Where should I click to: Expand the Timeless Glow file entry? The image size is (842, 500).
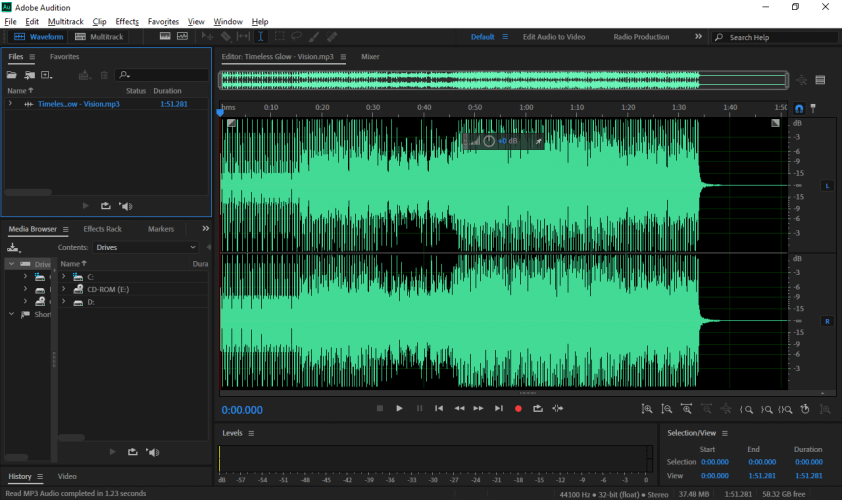[10, 104]
